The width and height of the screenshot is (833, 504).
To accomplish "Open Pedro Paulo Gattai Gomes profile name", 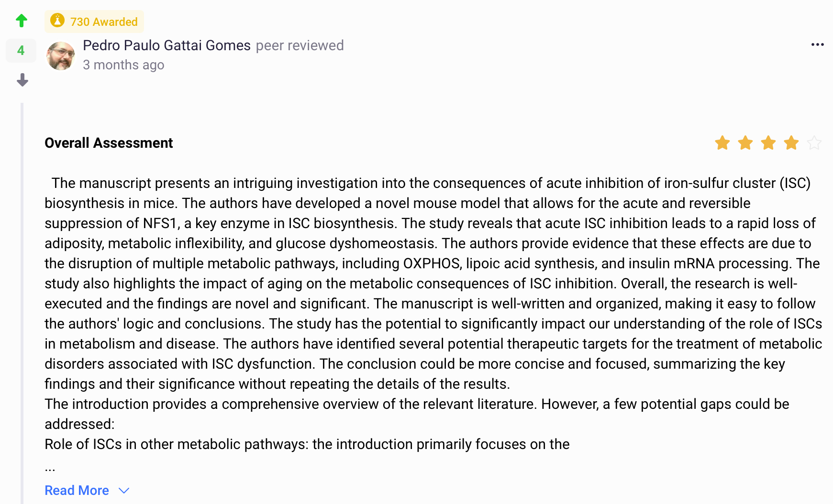I will coord(167,45).
